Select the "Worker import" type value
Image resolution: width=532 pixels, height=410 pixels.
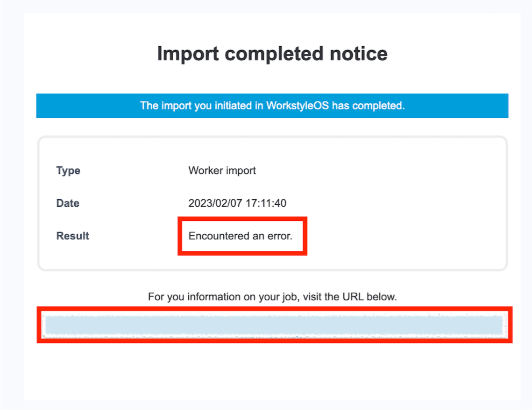(222, 171)
